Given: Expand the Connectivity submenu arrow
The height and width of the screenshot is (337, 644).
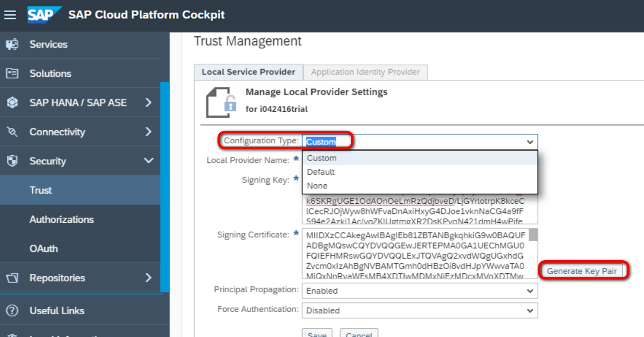Looking at the screenshot, I should [x=148, y=132].
